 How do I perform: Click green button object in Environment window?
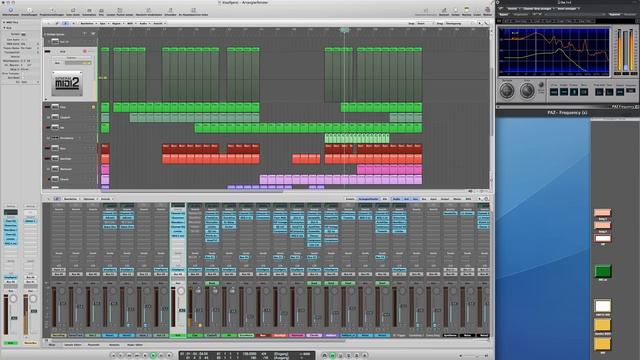pyautogui.click(x=602, y=271)
